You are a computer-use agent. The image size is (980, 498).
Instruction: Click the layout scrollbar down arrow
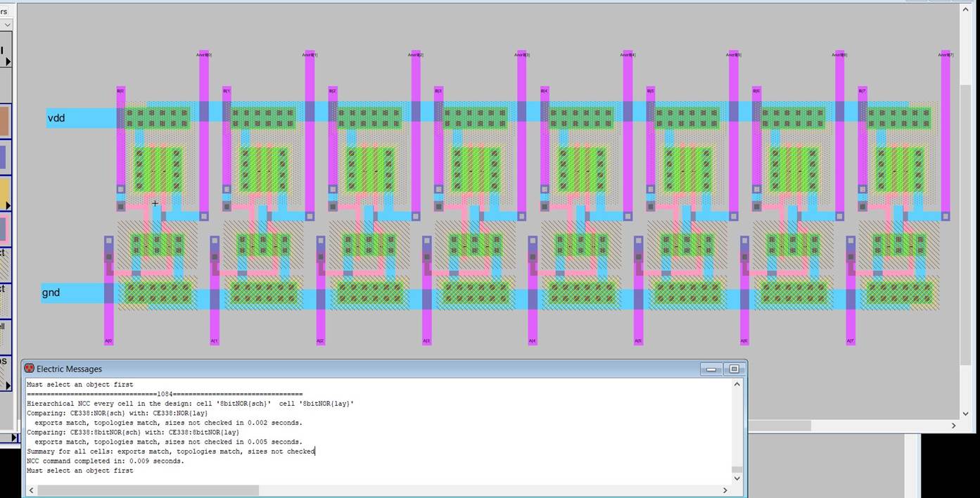pos(965,414)
